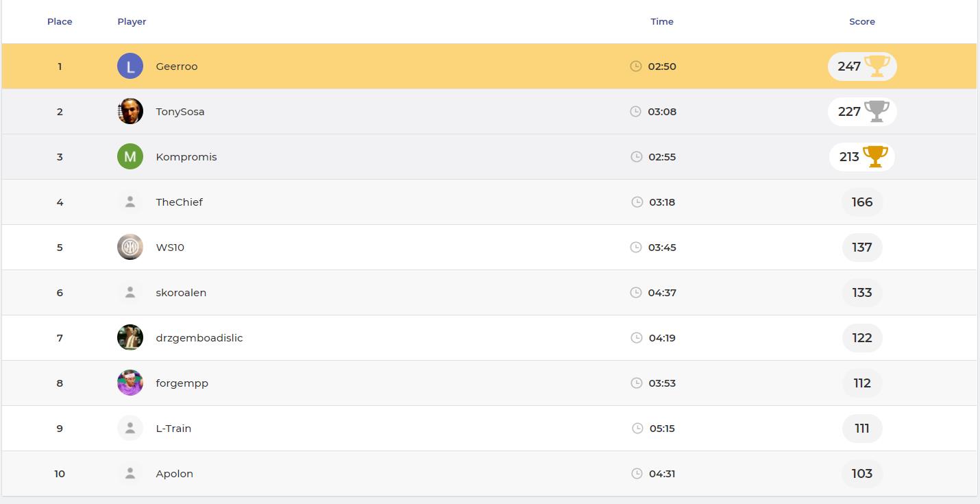980x504 pixels.
Task: Sort by the Score column header
Action: [x=862, y=21]
